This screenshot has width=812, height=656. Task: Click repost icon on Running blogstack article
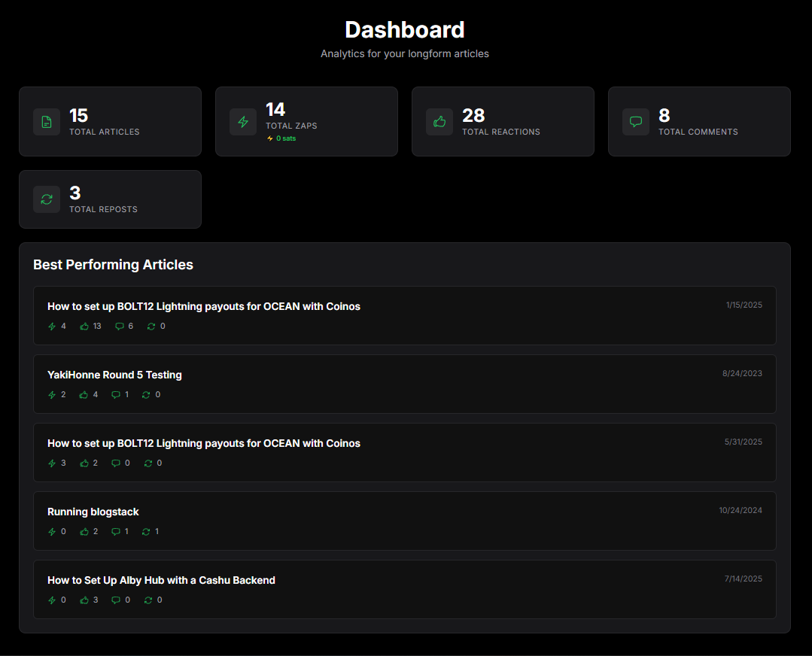146,532
